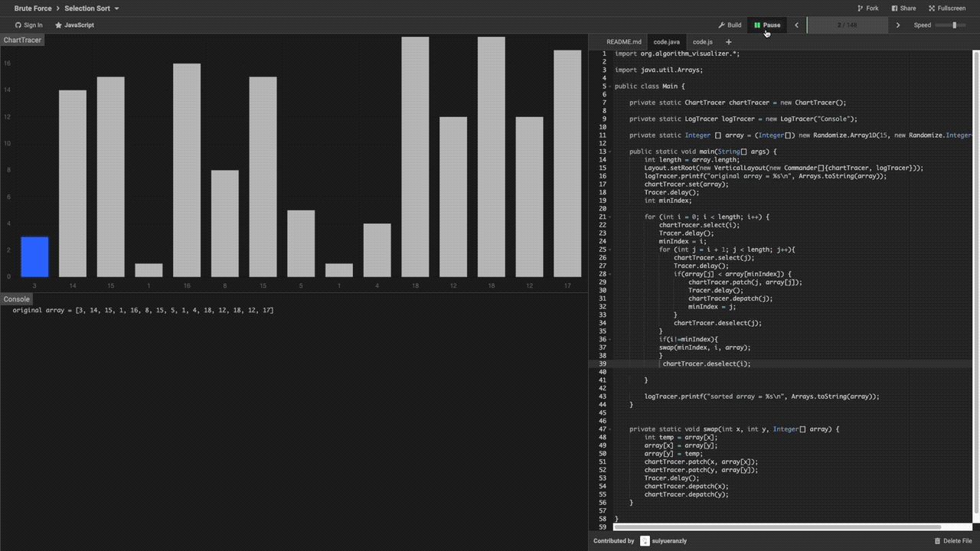Click the Share button

coord(903,8)
